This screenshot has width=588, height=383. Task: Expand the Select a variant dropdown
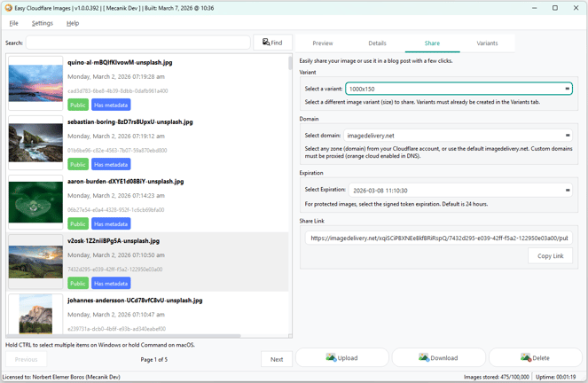point(567,89)
